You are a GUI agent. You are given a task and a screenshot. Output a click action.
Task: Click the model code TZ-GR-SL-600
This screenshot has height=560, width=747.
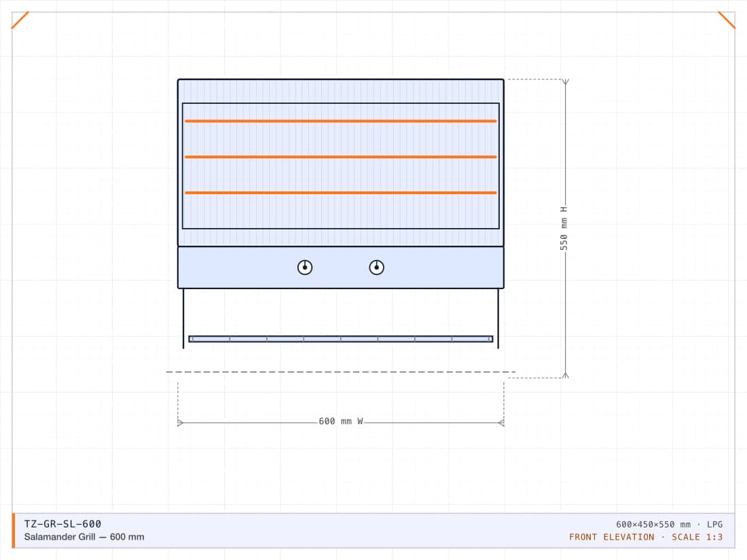[63, 524]
